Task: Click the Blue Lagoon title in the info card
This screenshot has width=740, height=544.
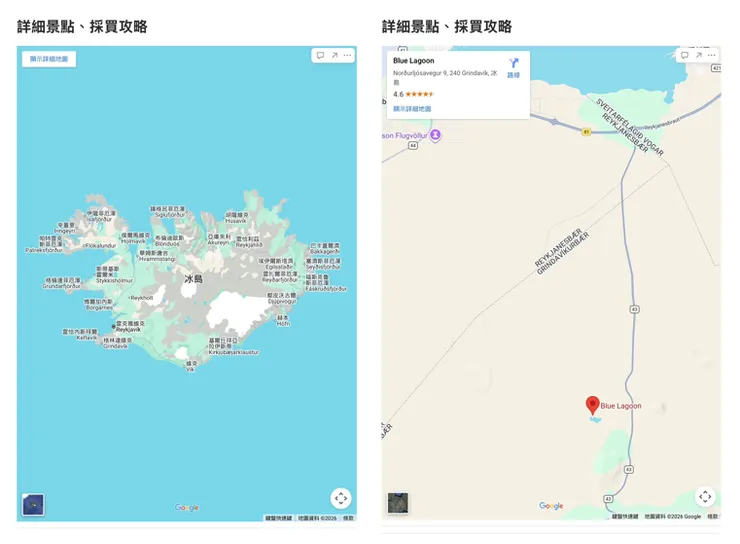Action: [413, 60]
